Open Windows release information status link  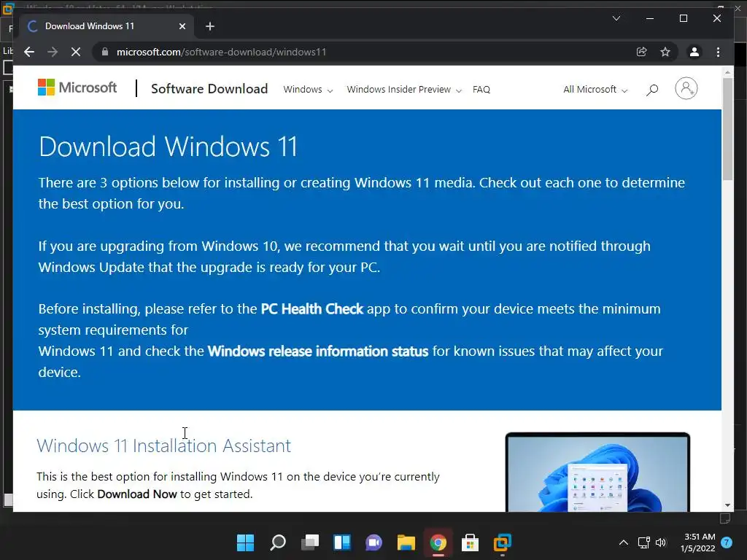[318, 351]
